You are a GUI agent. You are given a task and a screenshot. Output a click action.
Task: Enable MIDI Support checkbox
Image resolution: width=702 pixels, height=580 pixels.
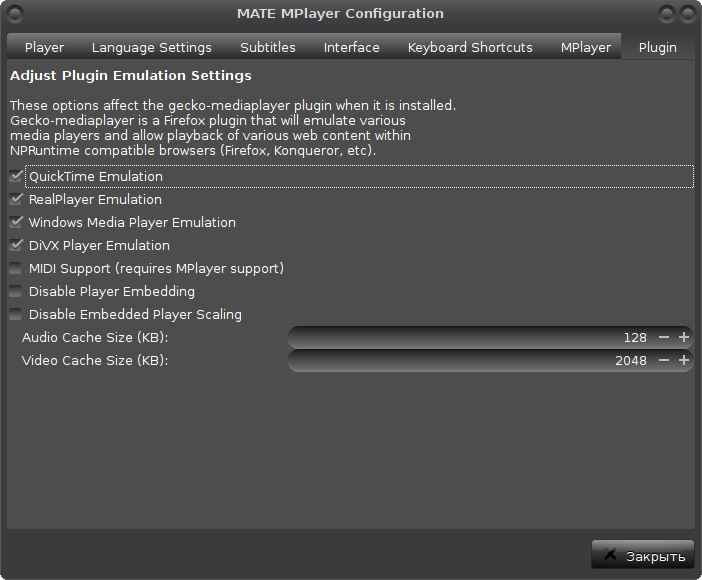coord(16,268)
